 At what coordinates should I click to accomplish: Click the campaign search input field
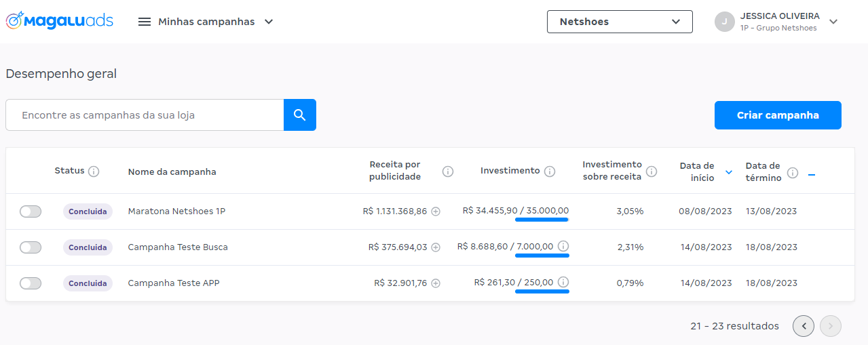(145, 115)
